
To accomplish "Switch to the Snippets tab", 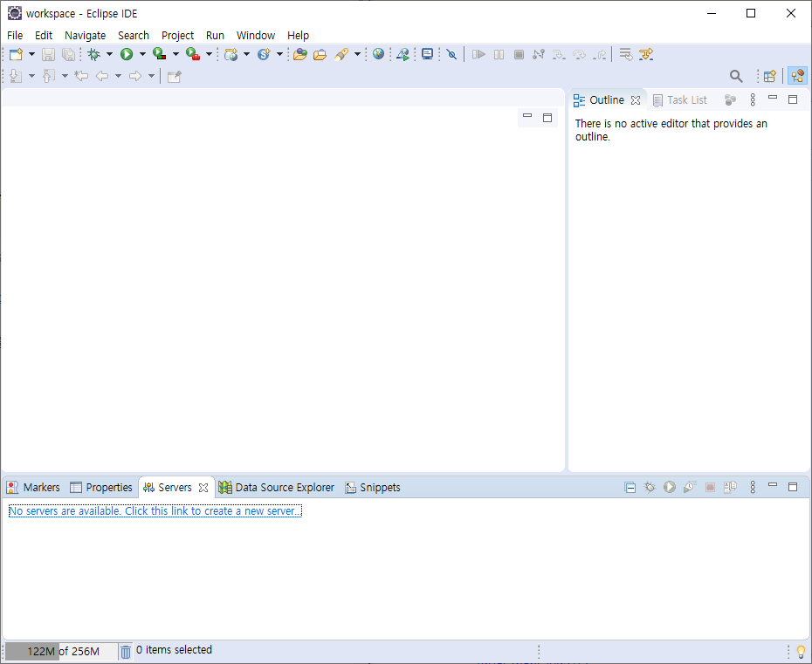I will (x=373, y=488).
